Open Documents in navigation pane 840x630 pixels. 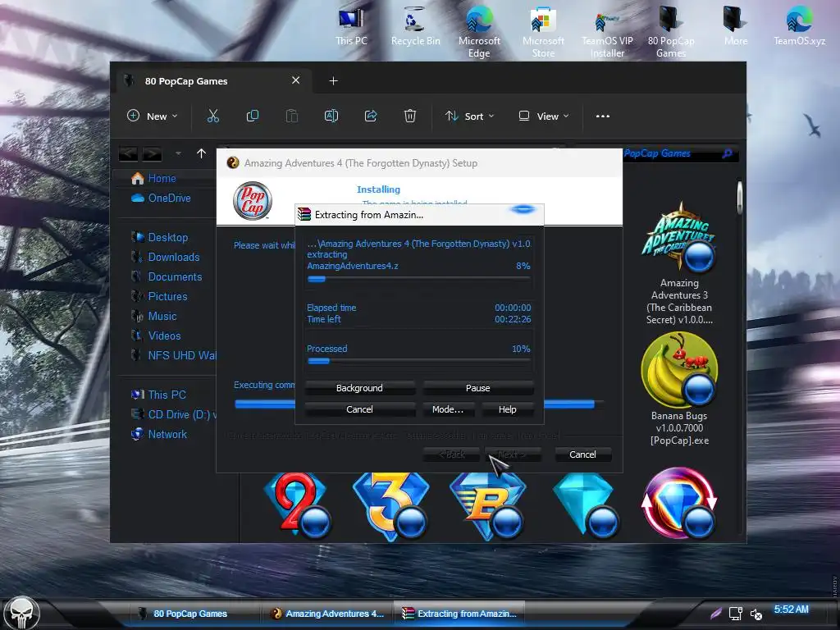(x=175, y=277)
